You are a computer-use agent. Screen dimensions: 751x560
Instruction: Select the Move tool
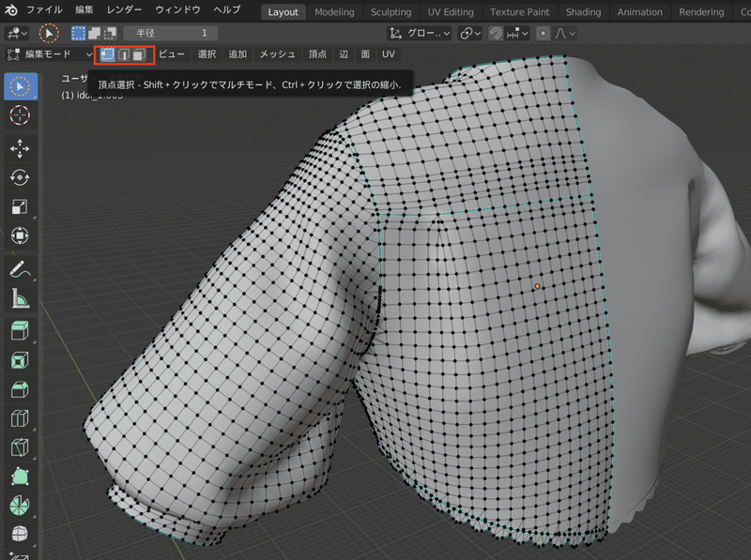[x=20, y=149]
